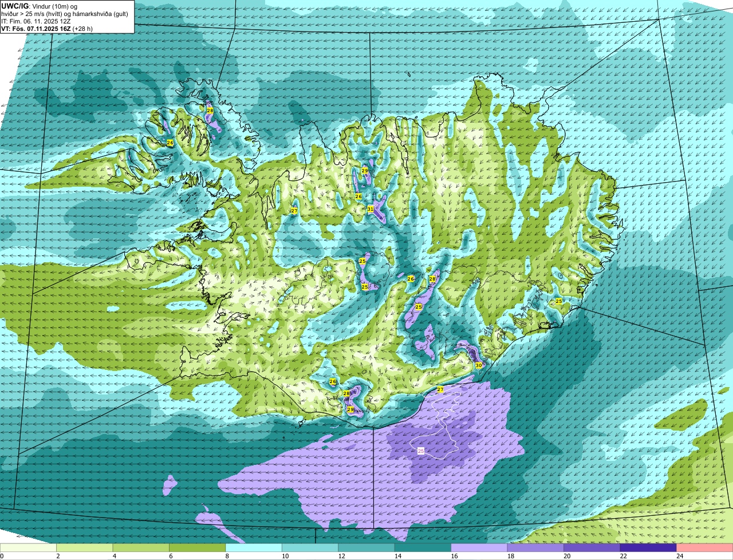The image size is (733, 560).
Task: Select the 12–14 m/s teal legend swatch
Action: [x=366, y=547]
